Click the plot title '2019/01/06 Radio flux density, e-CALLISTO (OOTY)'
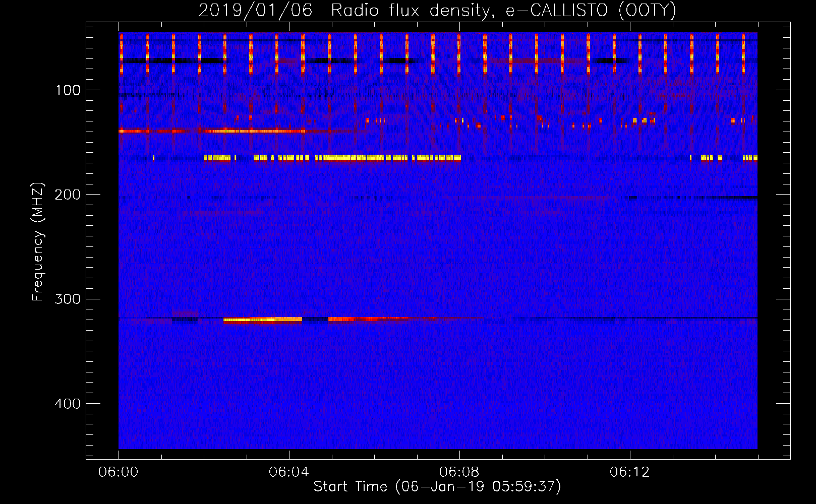The image size is (816, 504). click(x=437, y=10)
